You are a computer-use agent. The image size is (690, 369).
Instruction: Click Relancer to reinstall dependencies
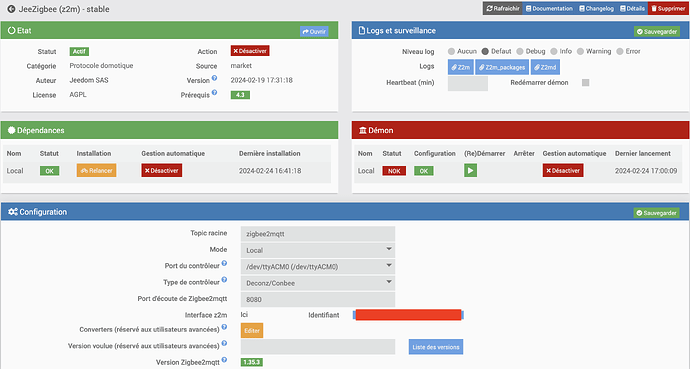tap(96, 171)
